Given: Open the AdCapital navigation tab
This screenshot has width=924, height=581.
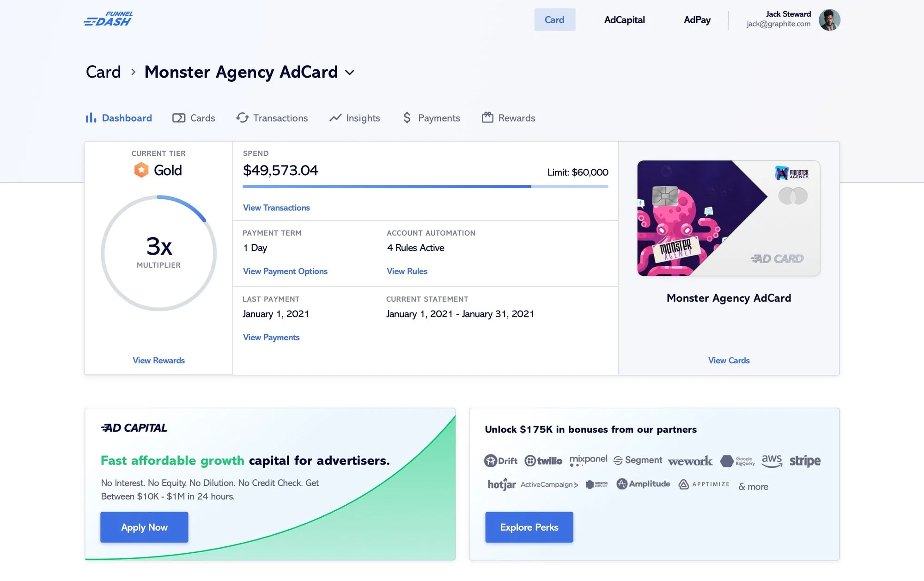Looking at the screenshot, I should (x=624, y=20).
